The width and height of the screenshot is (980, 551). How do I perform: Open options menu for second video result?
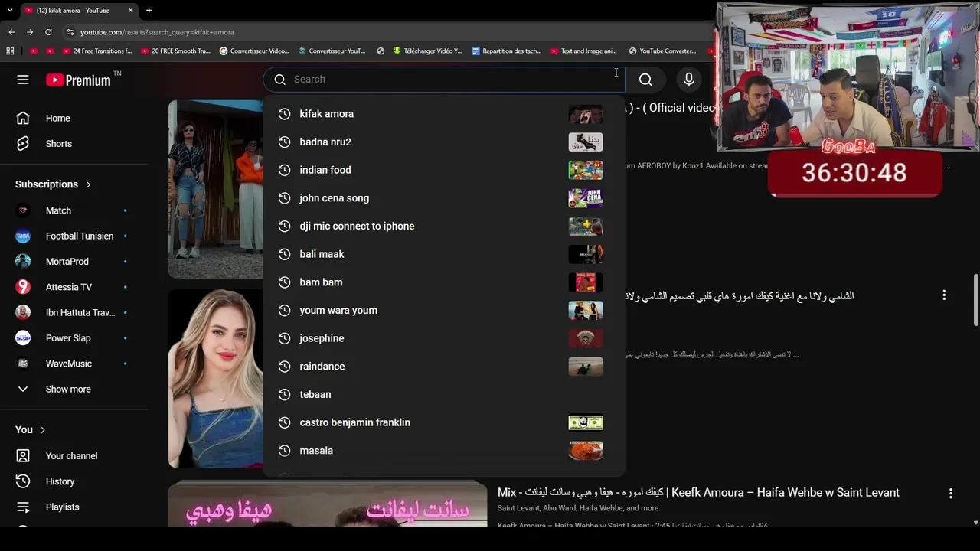click(x=944, y=295)
